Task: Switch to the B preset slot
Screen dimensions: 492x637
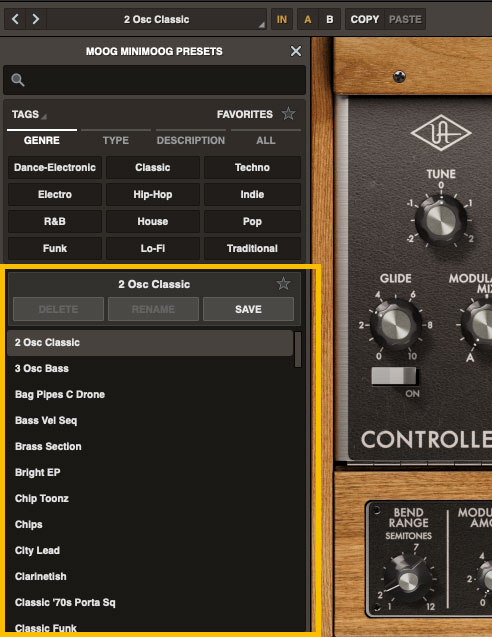Action: 330,19
